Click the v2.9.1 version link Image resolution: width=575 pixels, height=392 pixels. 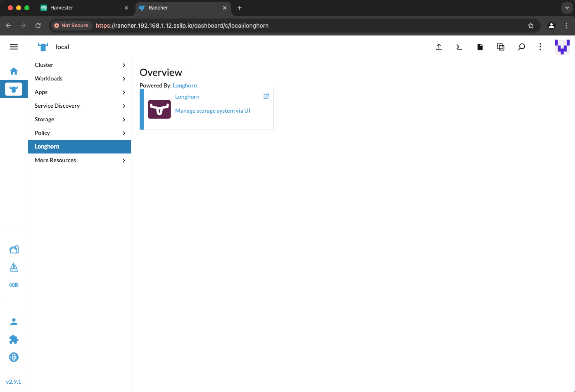pos(14,382)
